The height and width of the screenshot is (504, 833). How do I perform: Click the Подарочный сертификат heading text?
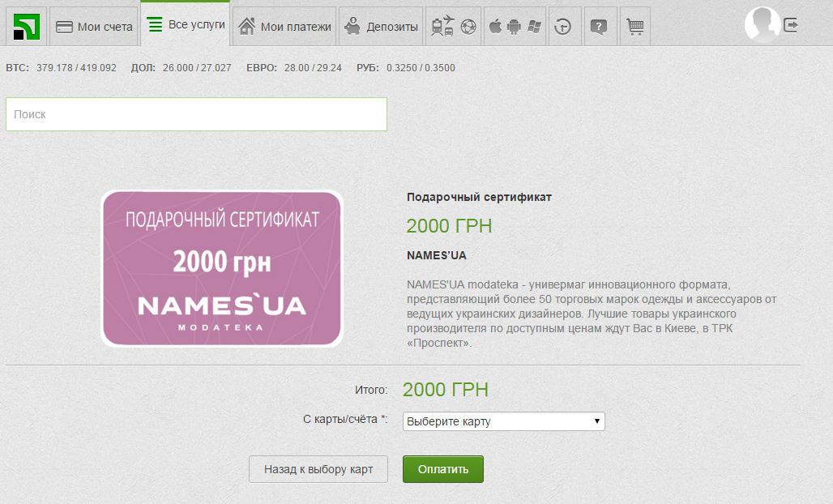point(479,197)
